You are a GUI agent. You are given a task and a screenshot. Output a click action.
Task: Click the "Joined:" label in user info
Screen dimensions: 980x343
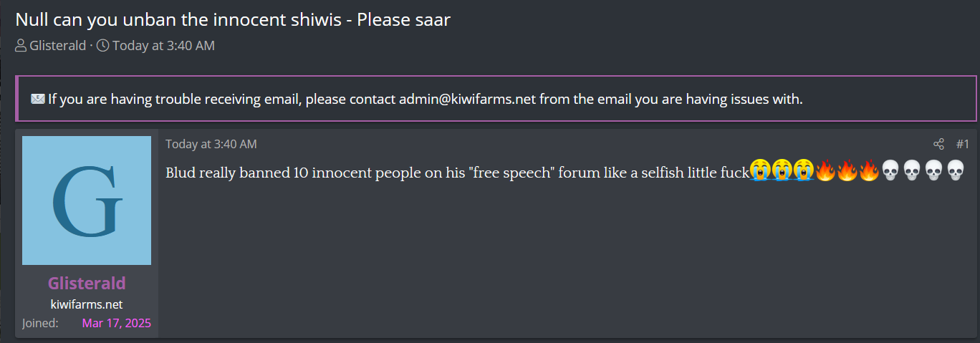tap(40, 323)
